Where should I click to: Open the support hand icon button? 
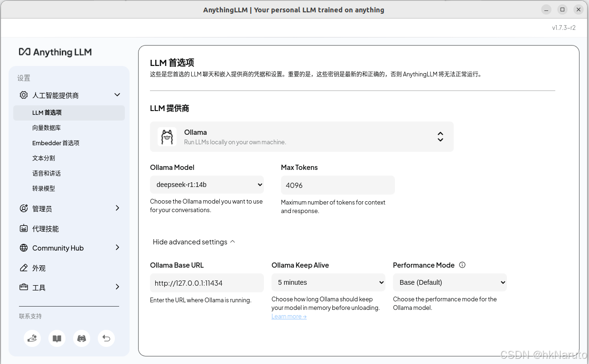[32, 338]
